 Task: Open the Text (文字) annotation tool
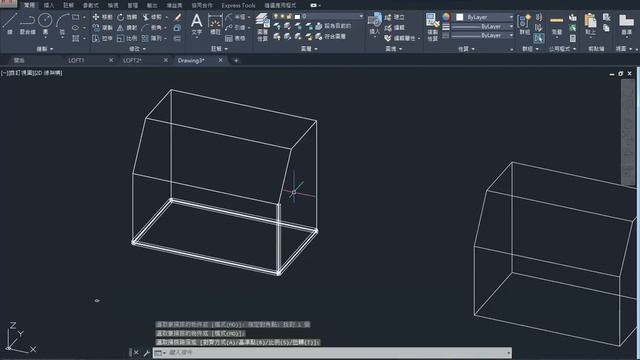[x=197, y=24]
